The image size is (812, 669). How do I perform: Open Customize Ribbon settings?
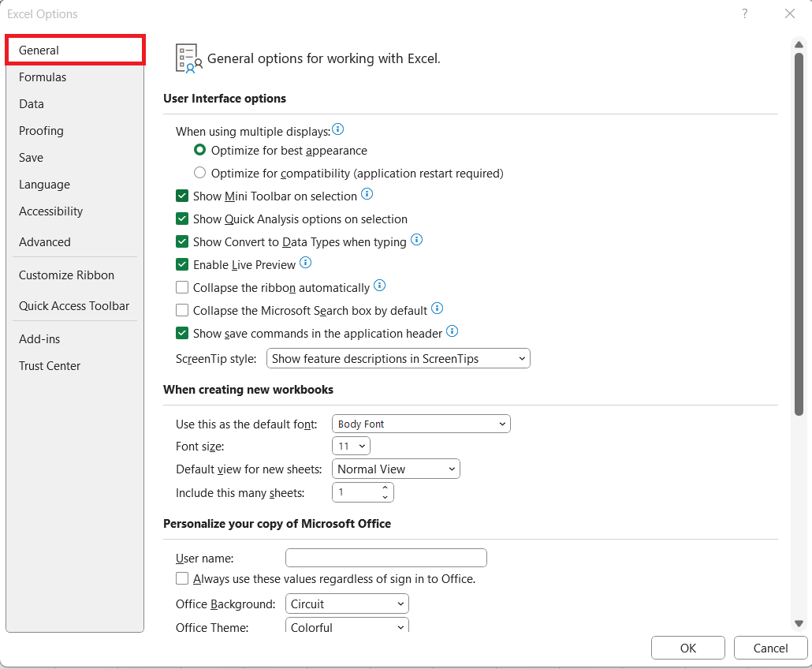[x=75, y=275]
